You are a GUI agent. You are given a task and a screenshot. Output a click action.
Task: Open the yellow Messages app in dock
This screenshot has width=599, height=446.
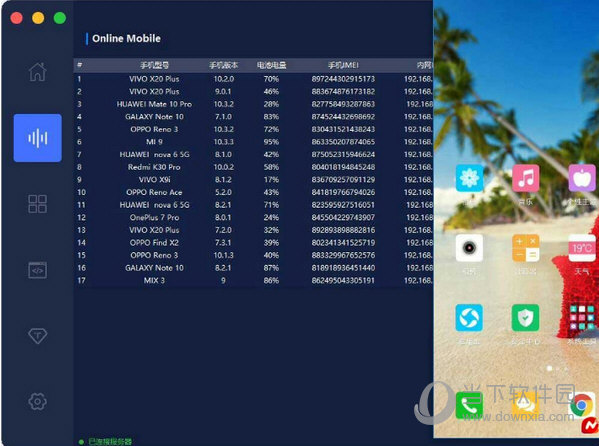coord(526,405)
